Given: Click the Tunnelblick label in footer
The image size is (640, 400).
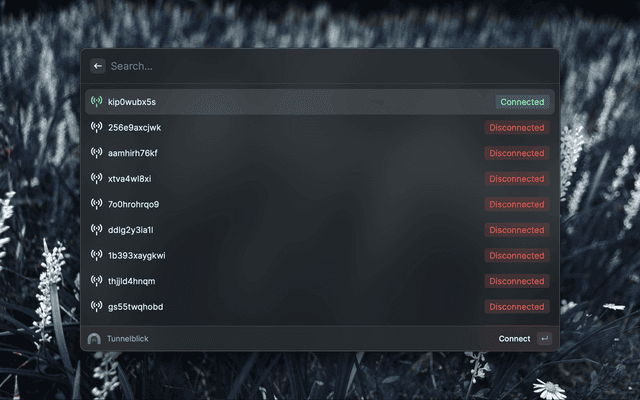Looking at the screenshot, I should (x=128, y=339).
